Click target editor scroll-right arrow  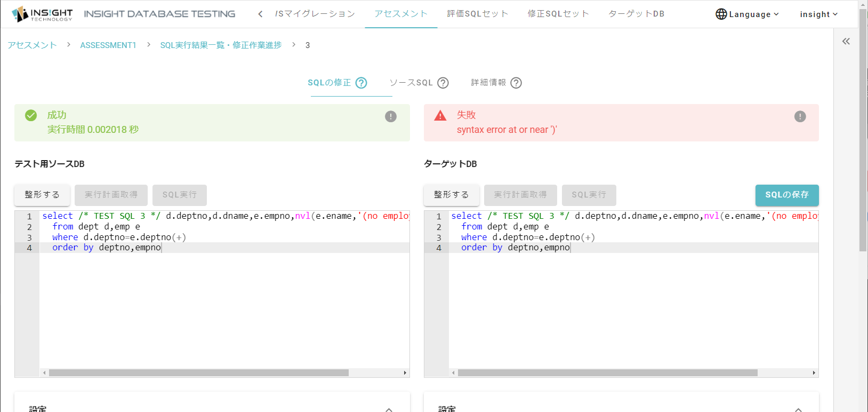(x=814, y=373)
